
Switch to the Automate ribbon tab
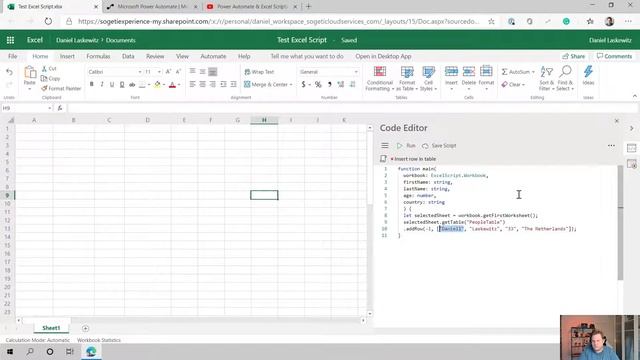click(213, 56)
